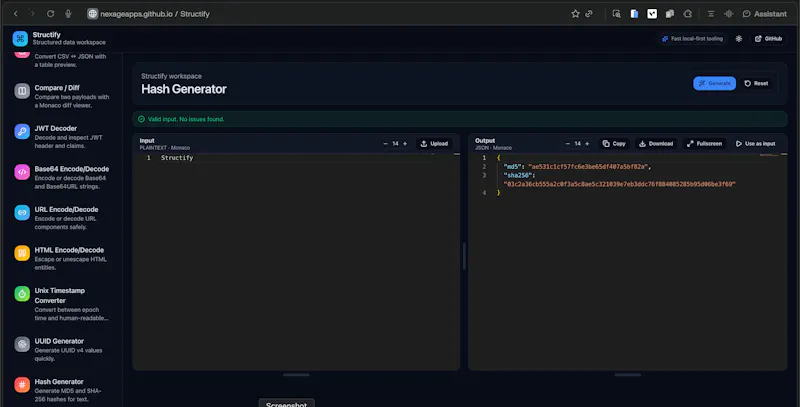
Task: Click the Input panel 'PLAINTEXT · Monaco' label
Action: point(165,148)
